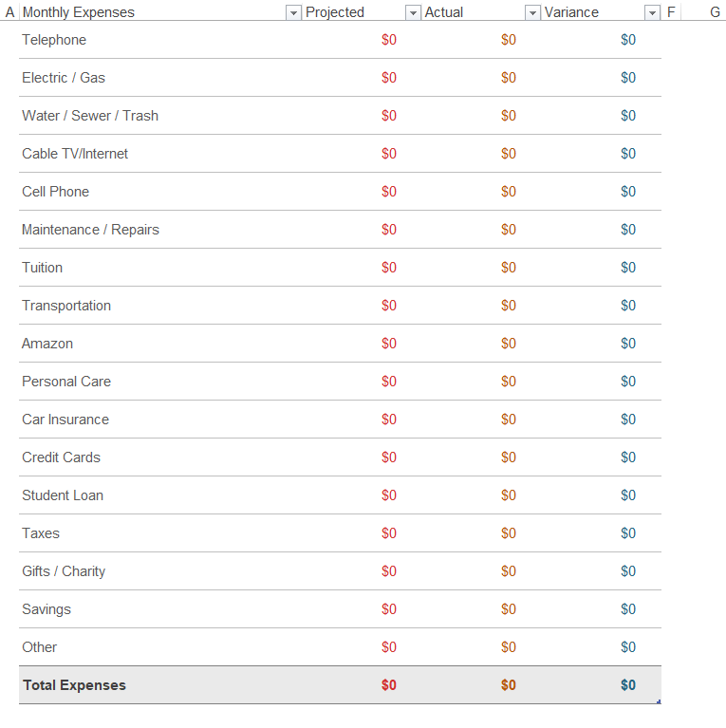This screenshot has height=728, width=726.
Task: Open the Variance column filter dropdown
Action: click(652, 12)
